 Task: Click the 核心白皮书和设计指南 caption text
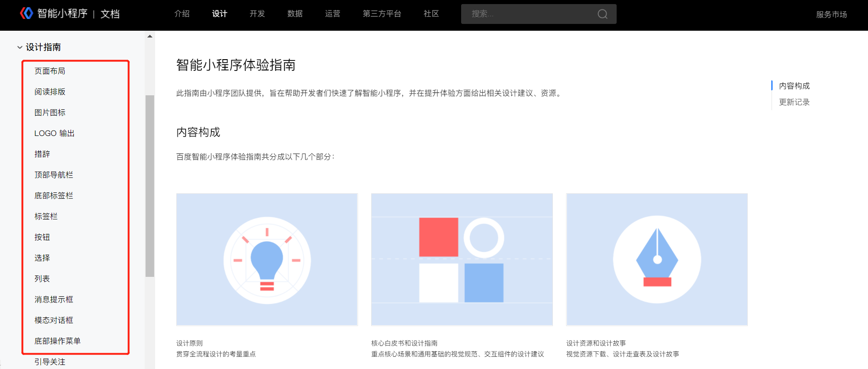click(x=404, y=343)
